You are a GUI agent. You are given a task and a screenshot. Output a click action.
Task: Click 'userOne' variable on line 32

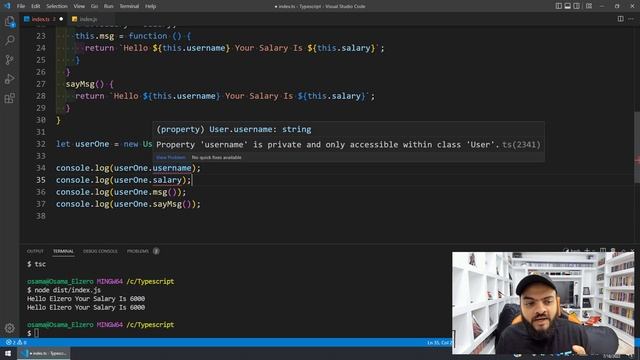(x=92, y=144)
